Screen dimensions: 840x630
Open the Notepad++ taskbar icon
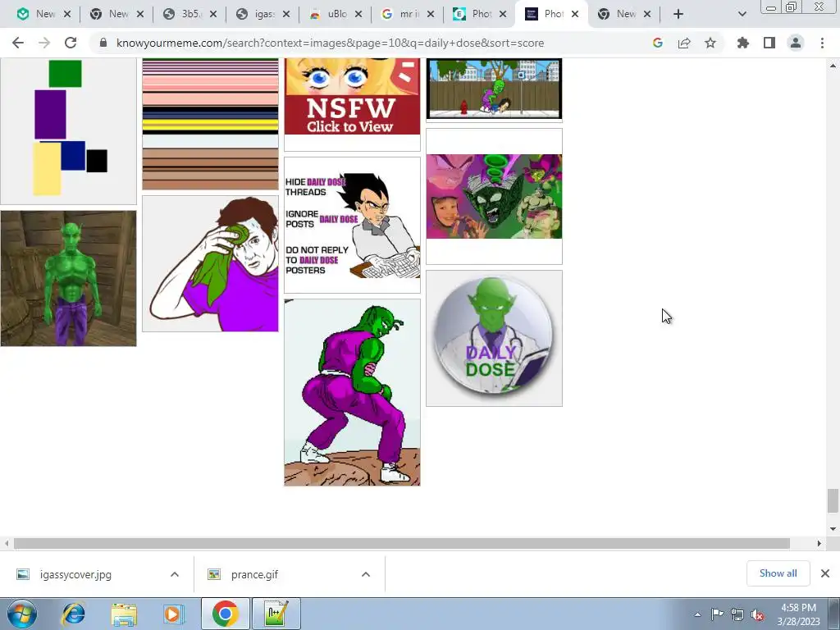pyautogui.click(x=276, y=614)
